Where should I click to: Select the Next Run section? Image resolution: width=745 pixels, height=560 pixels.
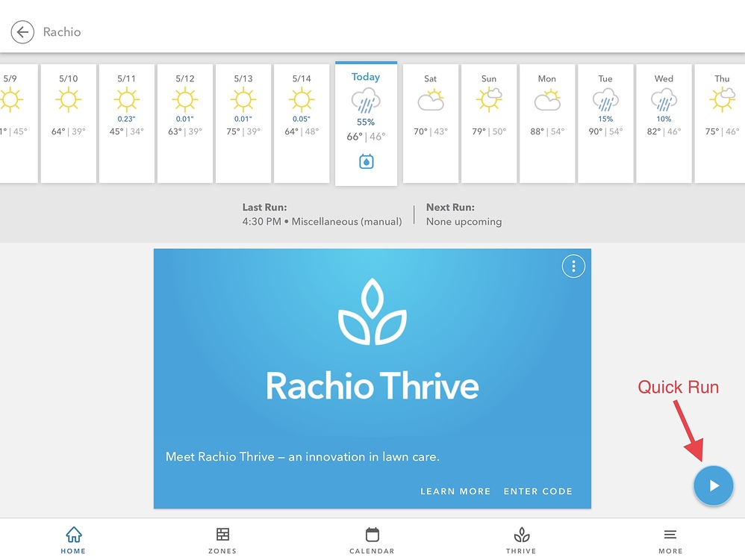click(x=464, y=214)
